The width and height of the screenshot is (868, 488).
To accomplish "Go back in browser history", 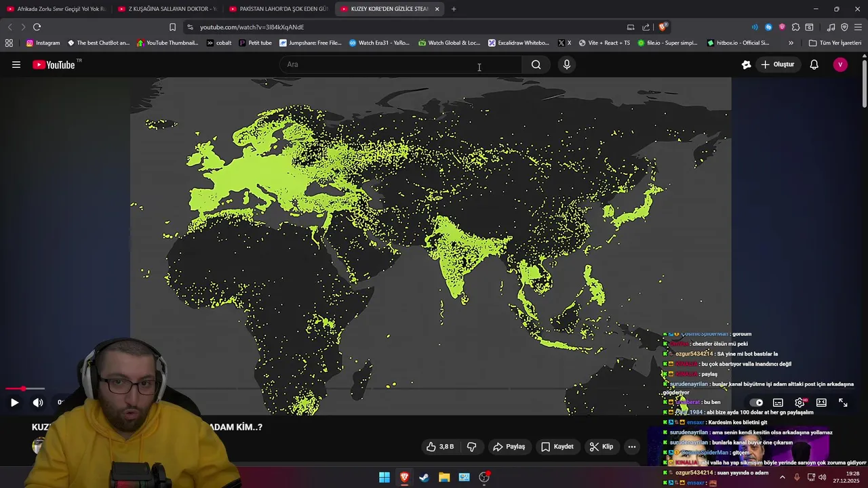I will [9, 27].
